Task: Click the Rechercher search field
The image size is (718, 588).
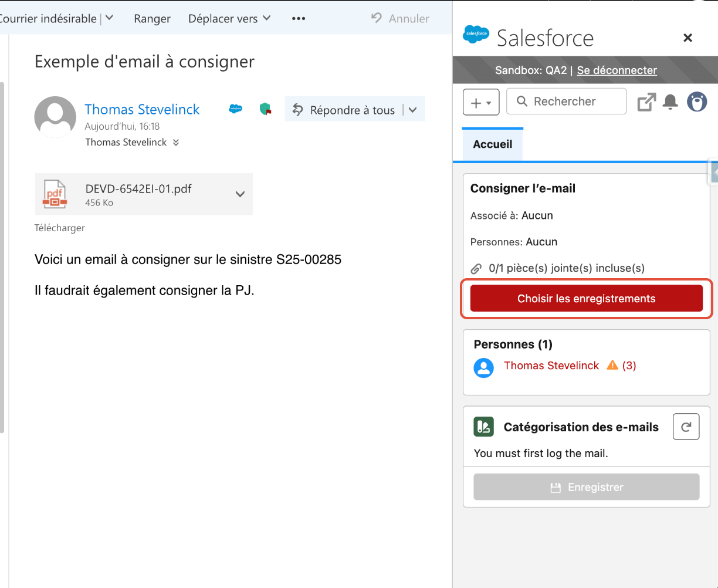Action: tap(567, 102)
